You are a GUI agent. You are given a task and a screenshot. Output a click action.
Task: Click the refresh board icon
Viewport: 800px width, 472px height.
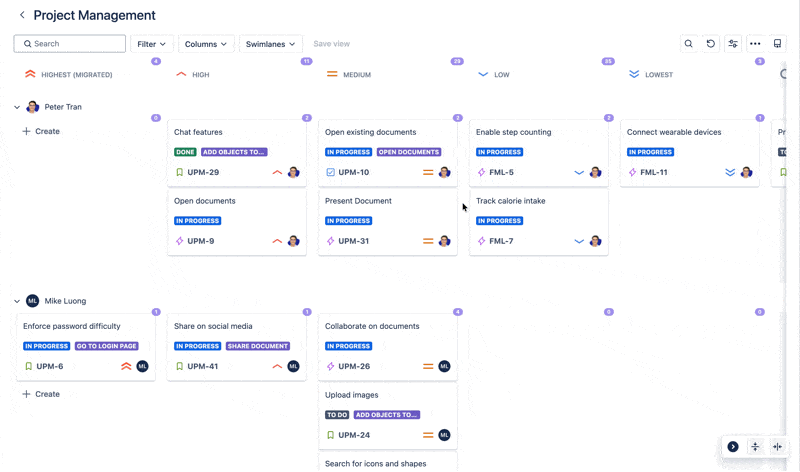[x=711, y=44]
